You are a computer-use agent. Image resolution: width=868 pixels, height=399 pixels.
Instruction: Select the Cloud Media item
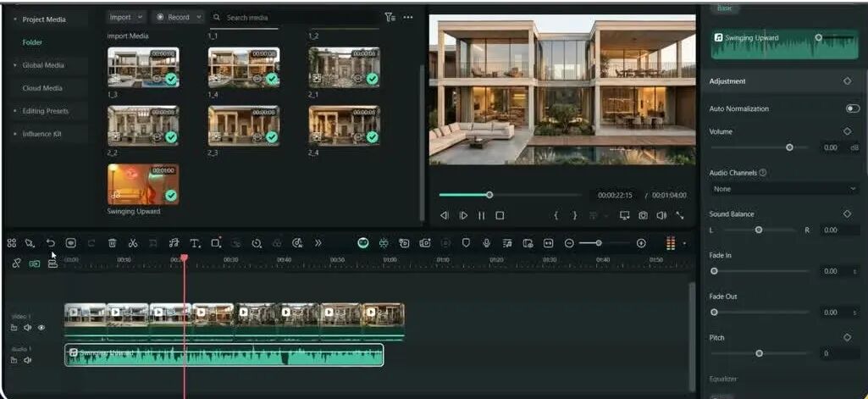coord(42,88)
